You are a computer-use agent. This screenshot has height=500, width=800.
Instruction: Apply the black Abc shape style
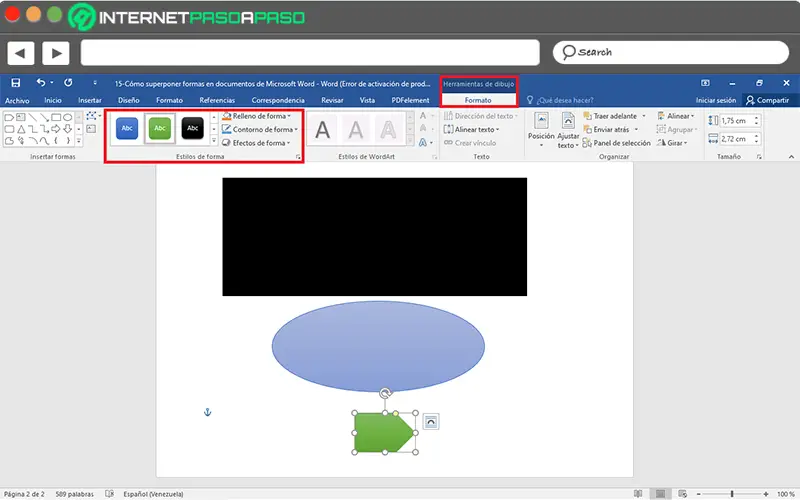pos(192,128)
